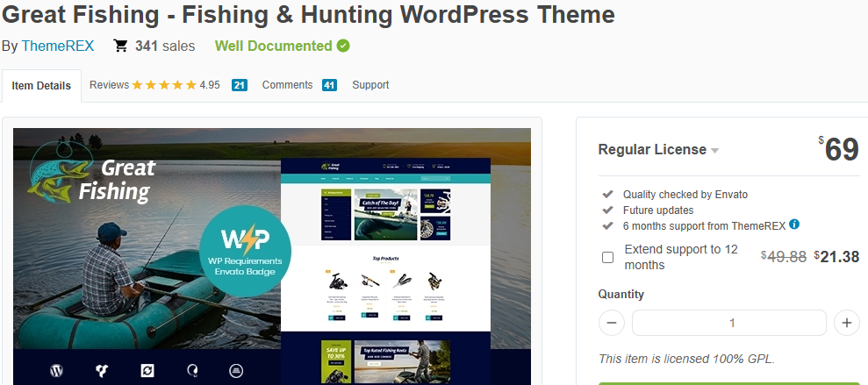The image size is (868, 385).
Task: Click the Great Fishing theme title heading
Action: point(308,14)
